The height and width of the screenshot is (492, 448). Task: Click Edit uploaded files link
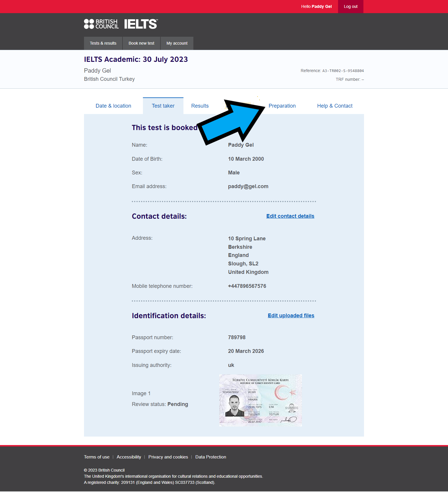[291, 316]
